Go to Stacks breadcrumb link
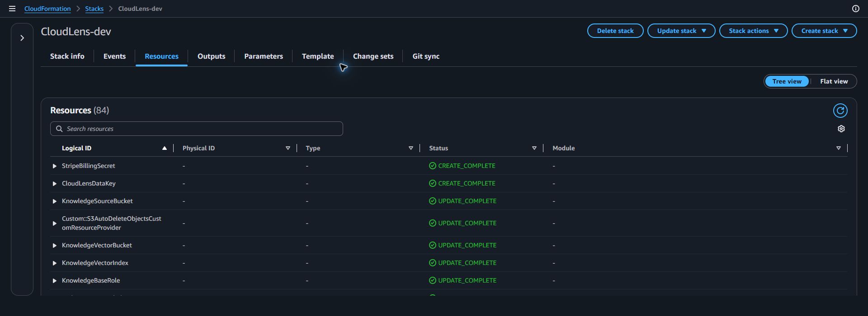The image size is (868, 316). coord(94,9)
